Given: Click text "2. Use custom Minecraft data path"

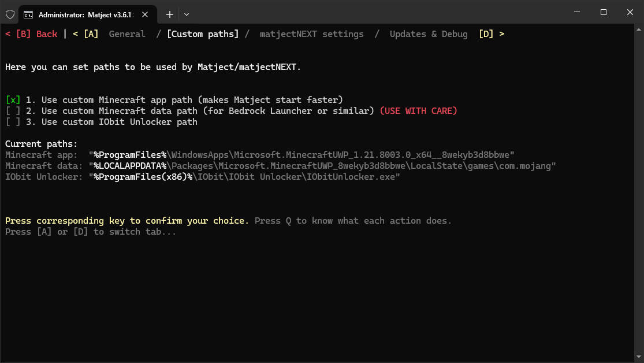Looking at the screenshot, I should [111, 111].
